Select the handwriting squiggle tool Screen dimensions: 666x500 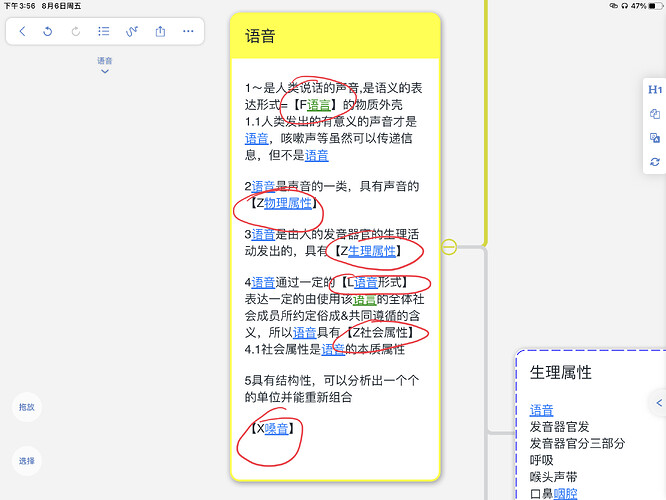(x=132, y=31)
